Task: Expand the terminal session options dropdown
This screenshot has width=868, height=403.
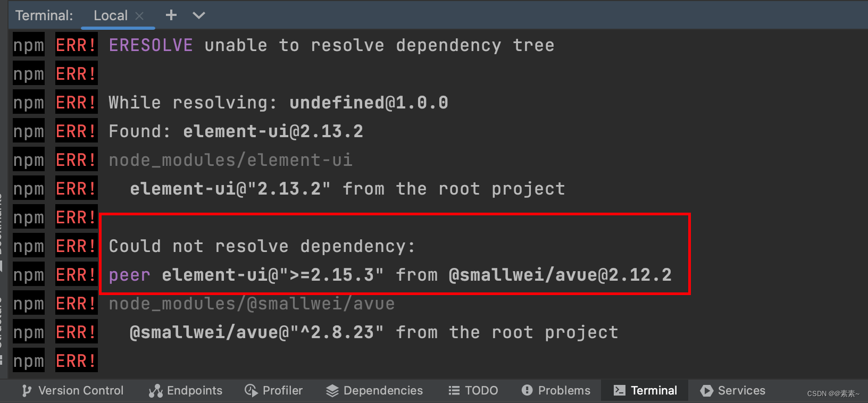Action: point(199,15)
